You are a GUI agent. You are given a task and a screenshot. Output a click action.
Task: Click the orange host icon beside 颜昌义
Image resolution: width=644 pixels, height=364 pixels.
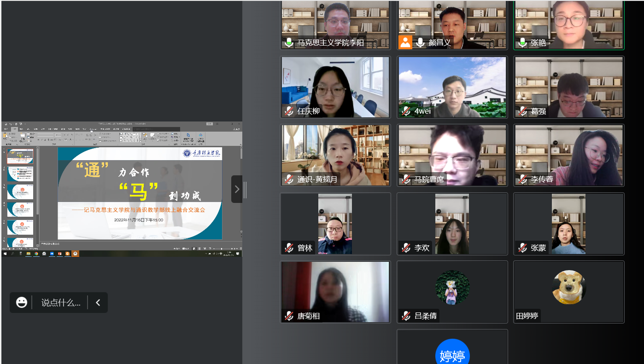[x=405, y=42]
